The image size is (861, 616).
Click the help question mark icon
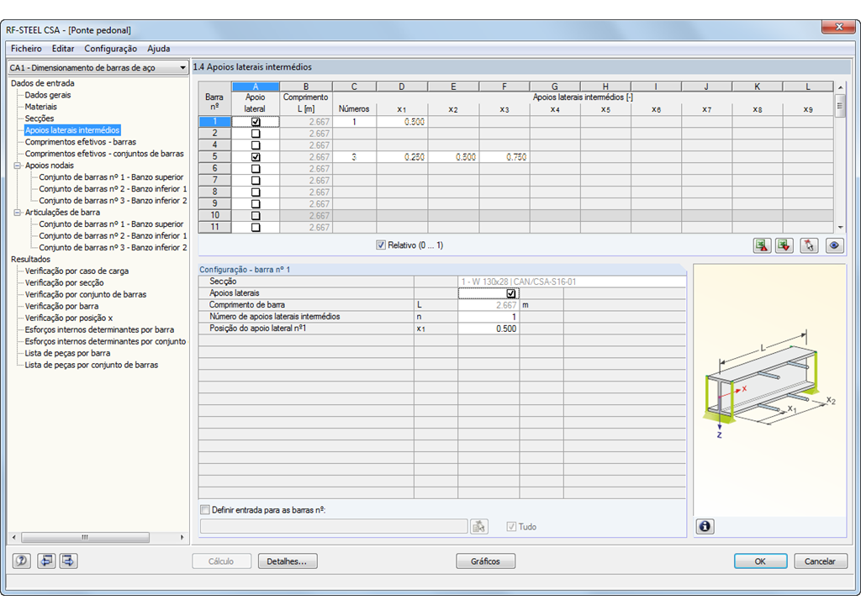point(21,561)
